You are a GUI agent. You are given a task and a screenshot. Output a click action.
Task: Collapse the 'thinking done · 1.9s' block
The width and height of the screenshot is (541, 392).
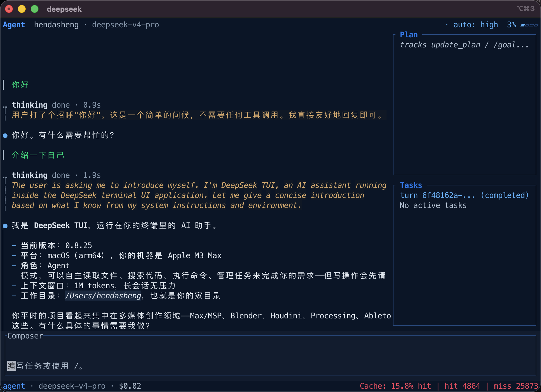click(x=56, y=175)
